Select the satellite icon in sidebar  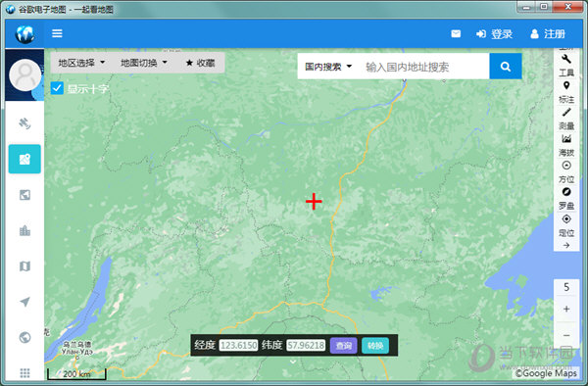pyautogui.click(x=24, y=123)
